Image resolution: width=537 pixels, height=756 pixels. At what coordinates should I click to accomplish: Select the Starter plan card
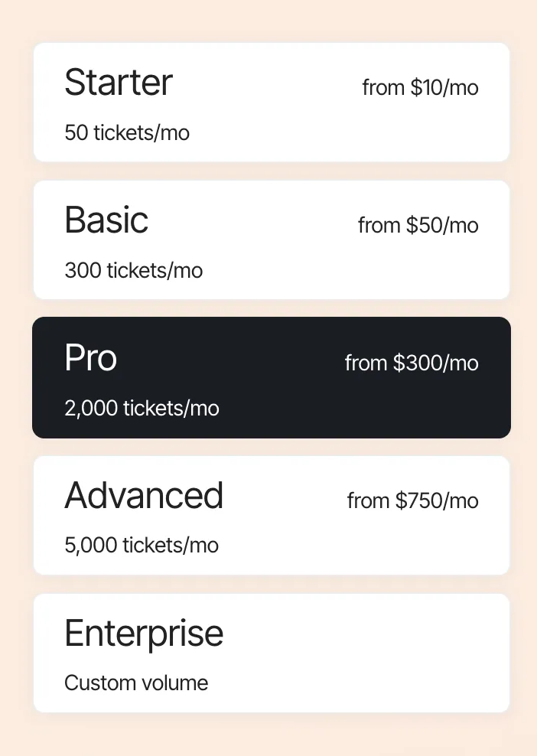(272, 103)
